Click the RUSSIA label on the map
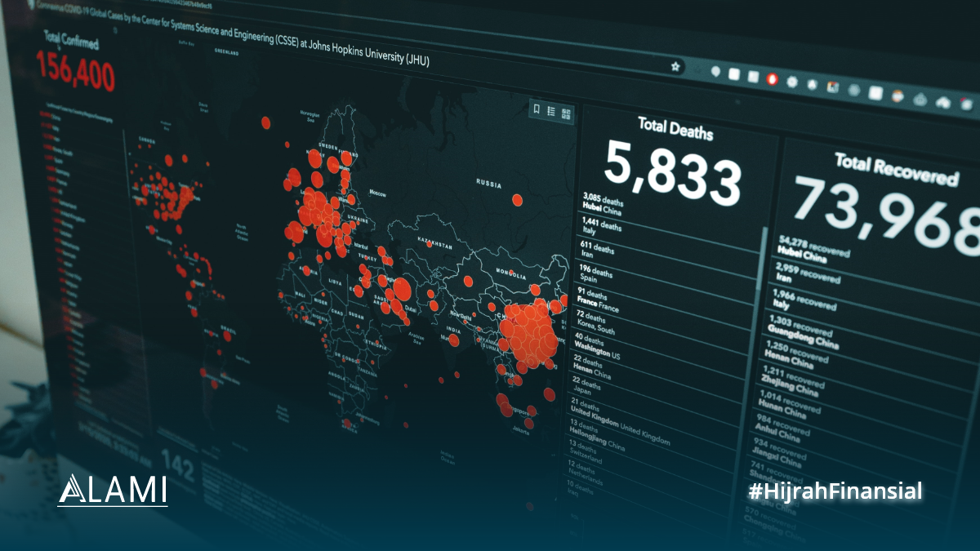Viewport: 980px width, 551px height. (x=488, y=184)
